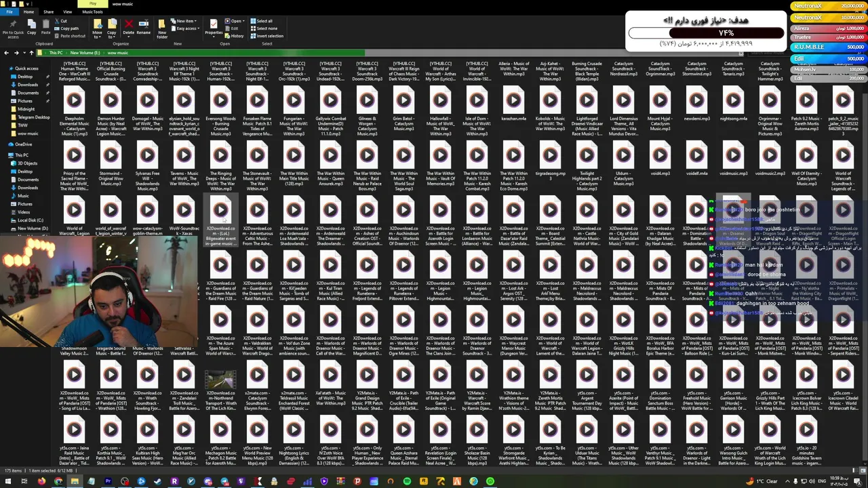Image resolution: width=868 pixels, height=488 pixels.
Task: Click the New folder icon
Action: 162,25
